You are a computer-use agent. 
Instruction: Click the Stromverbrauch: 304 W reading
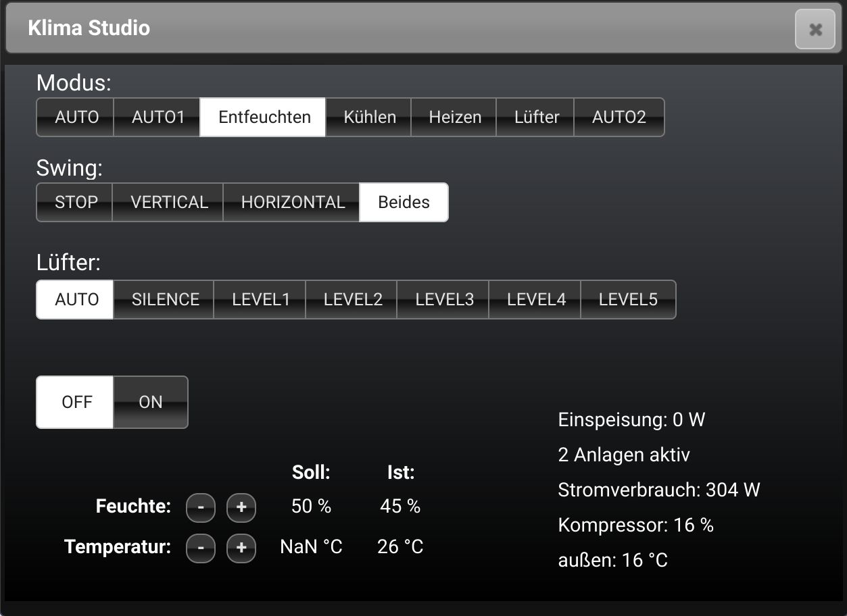(x=659, y=490)
